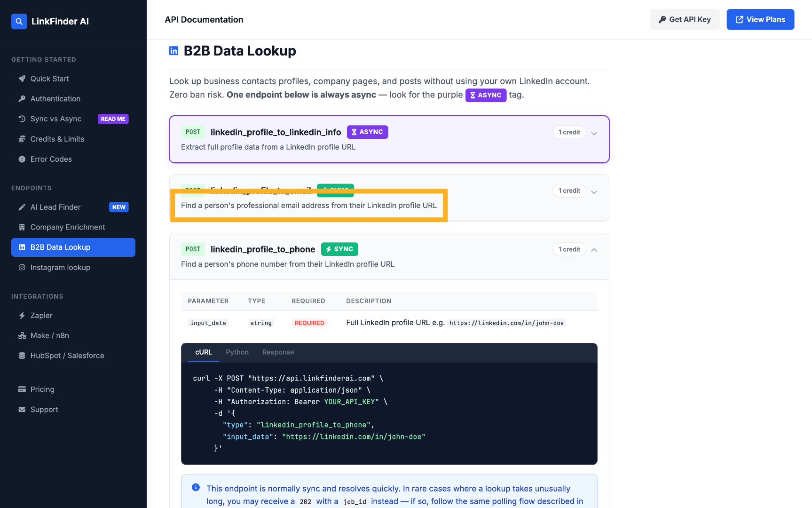Open the Support page link
This screenshot has width=812, height=508.
tap(73, 410)
